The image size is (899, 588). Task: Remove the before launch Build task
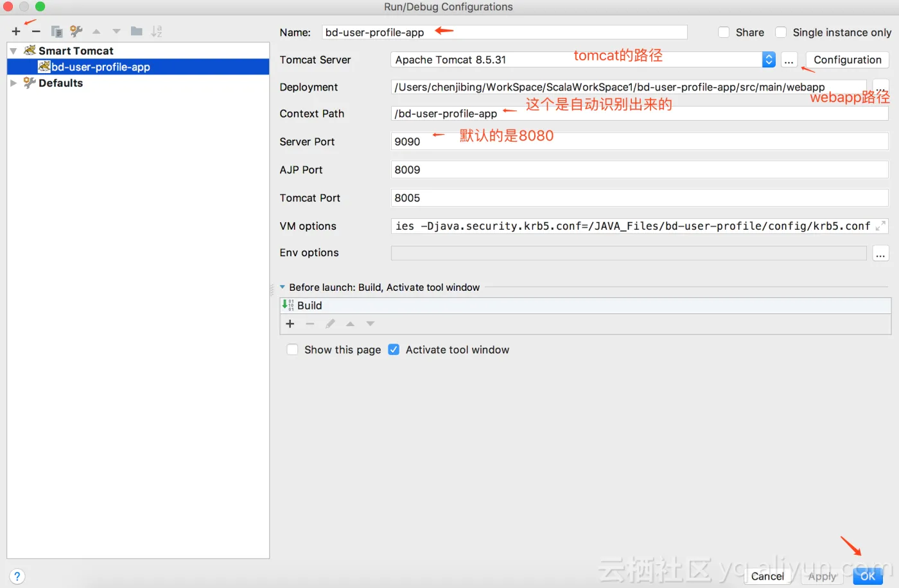pyautogui.click(x=310, y=324)
